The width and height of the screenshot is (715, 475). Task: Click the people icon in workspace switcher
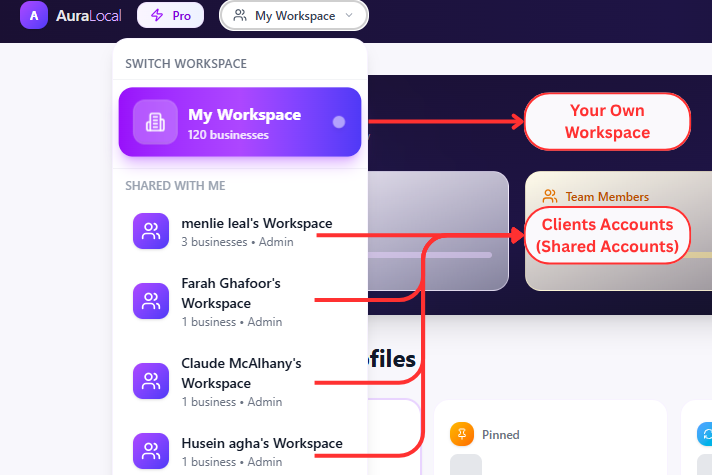click(240, 15)
